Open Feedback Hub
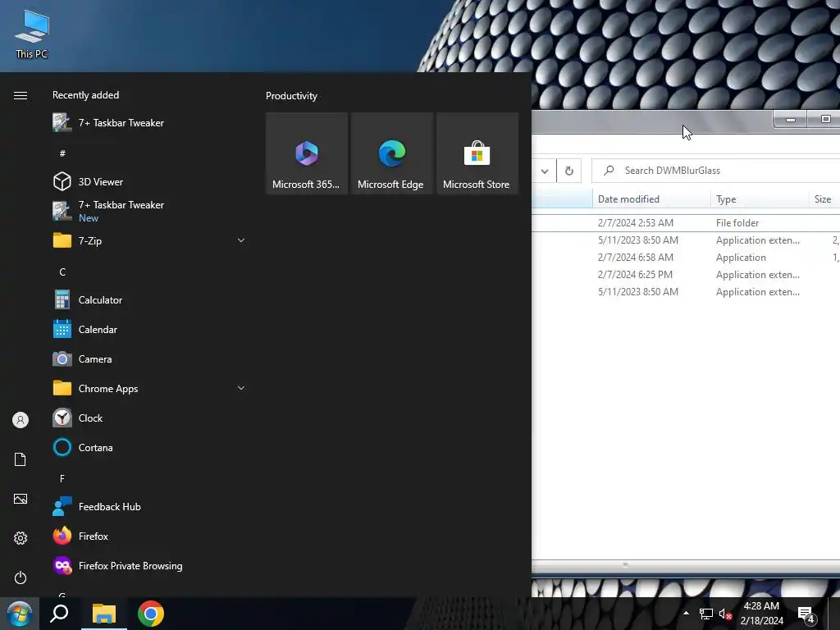Image resolution: width=840 pixels, height=630 pixels. click(x=150, y=506)
